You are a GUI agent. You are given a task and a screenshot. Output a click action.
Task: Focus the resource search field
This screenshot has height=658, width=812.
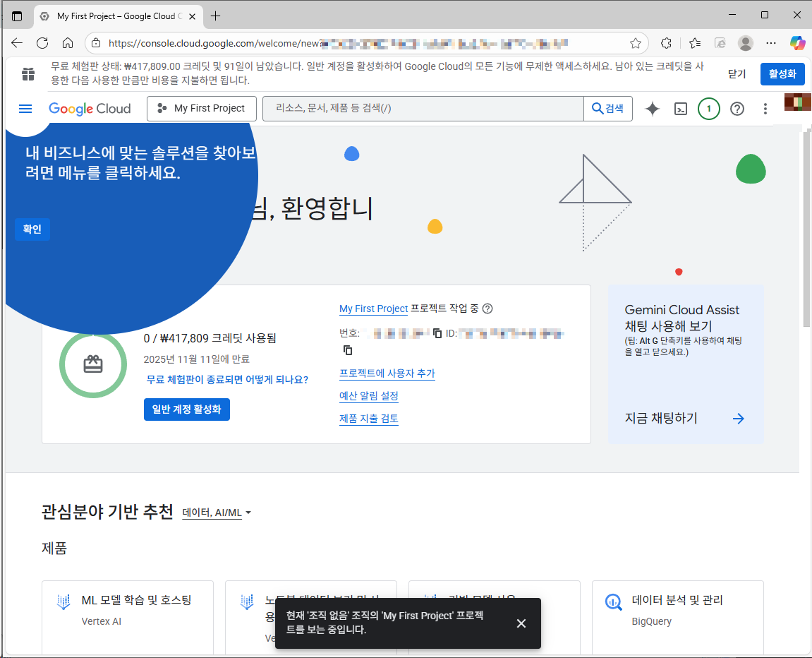pyautogui.click(x=423, y=108)
